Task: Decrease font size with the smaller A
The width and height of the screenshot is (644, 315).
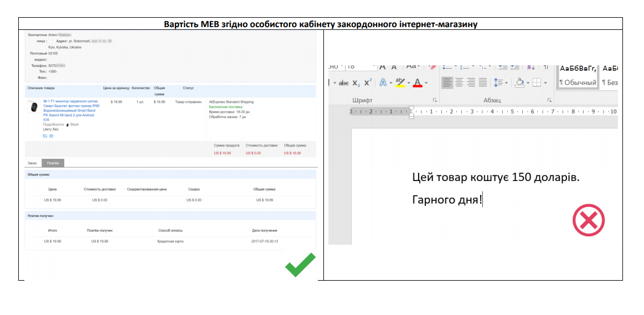Action: [394, 67]
